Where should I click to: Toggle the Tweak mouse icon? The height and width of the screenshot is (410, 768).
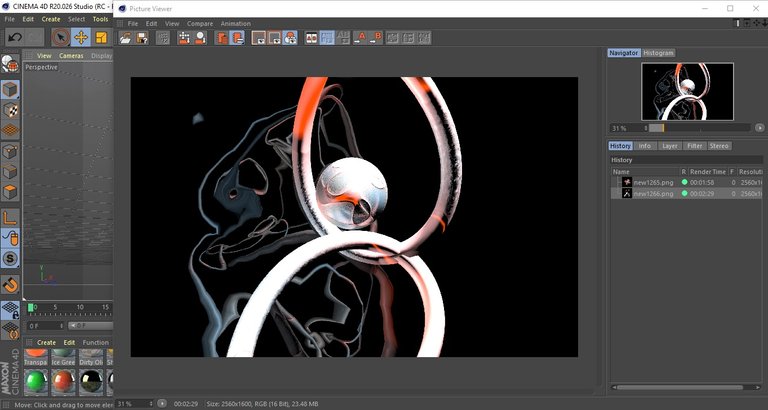10,238
